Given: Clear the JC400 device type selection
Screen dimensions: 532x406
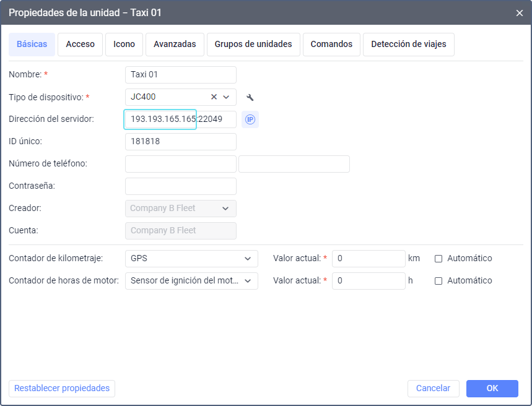Looking at the screenshot, I should 214,97.
